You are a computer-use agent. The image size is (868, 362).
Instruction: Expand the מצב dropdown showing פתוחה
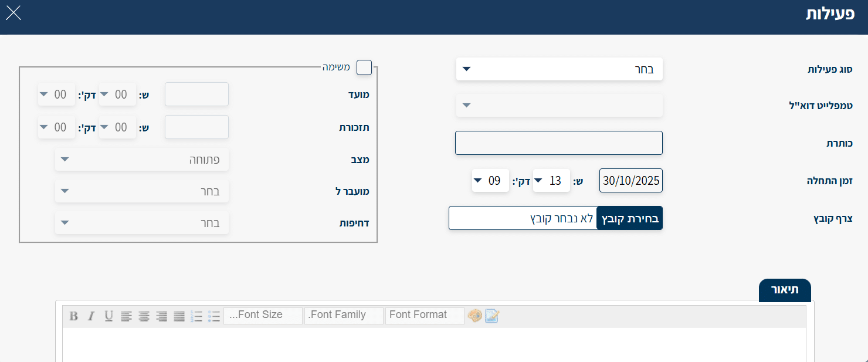pos(142,160)
